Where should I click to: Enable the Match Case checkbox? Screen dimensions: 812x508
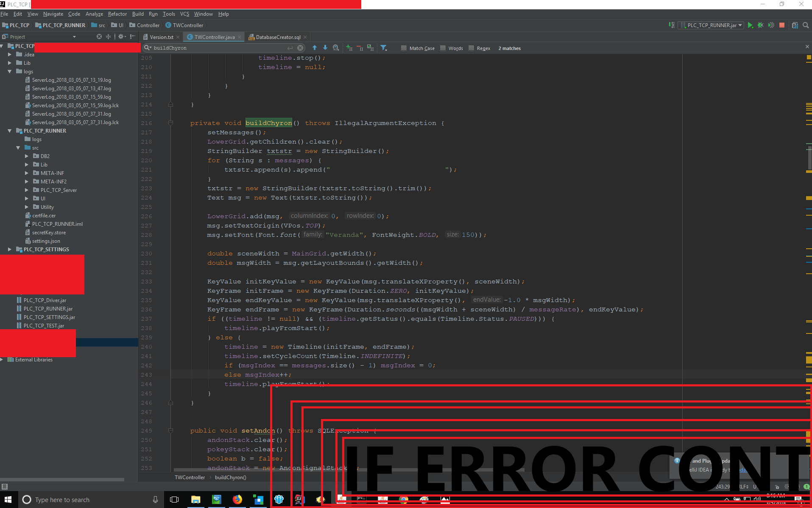[404, 48]
